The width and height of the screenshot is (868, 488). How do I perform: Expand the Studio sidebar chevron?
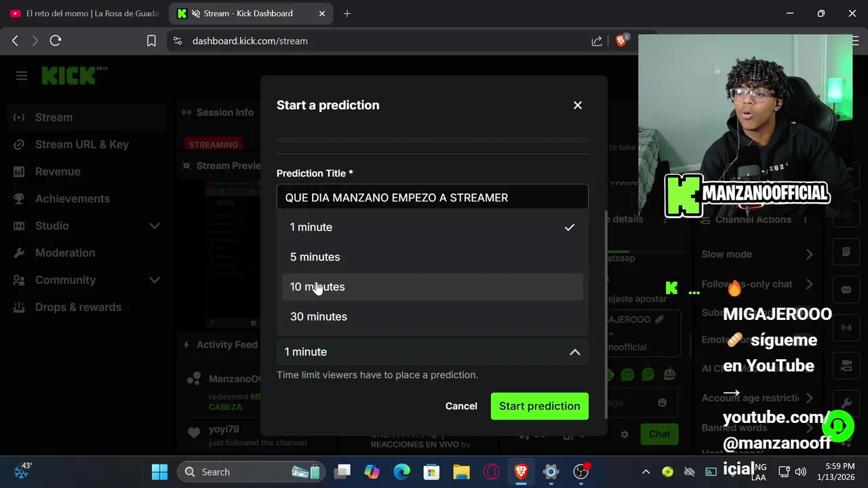(x=155, y=226)
